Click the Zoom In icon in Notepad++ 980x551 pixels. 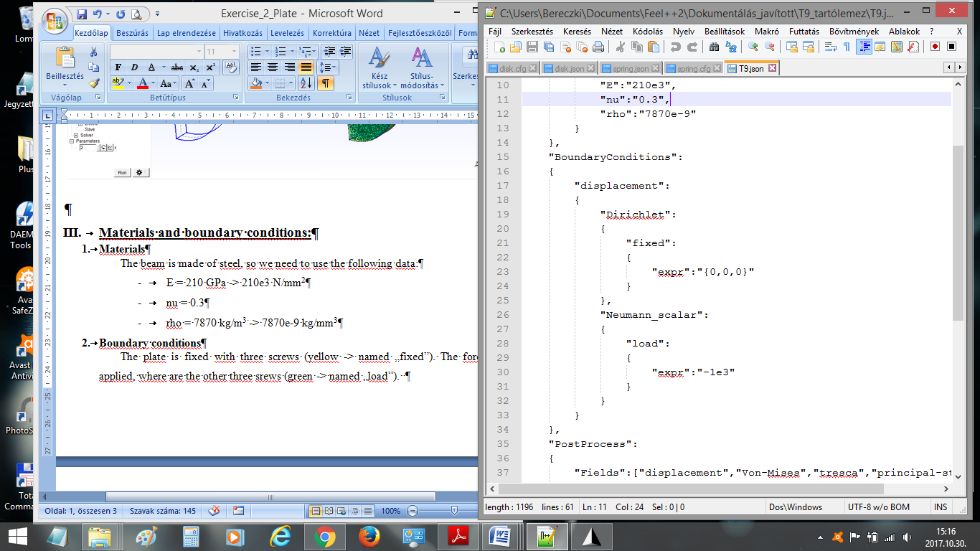point(753,47)
